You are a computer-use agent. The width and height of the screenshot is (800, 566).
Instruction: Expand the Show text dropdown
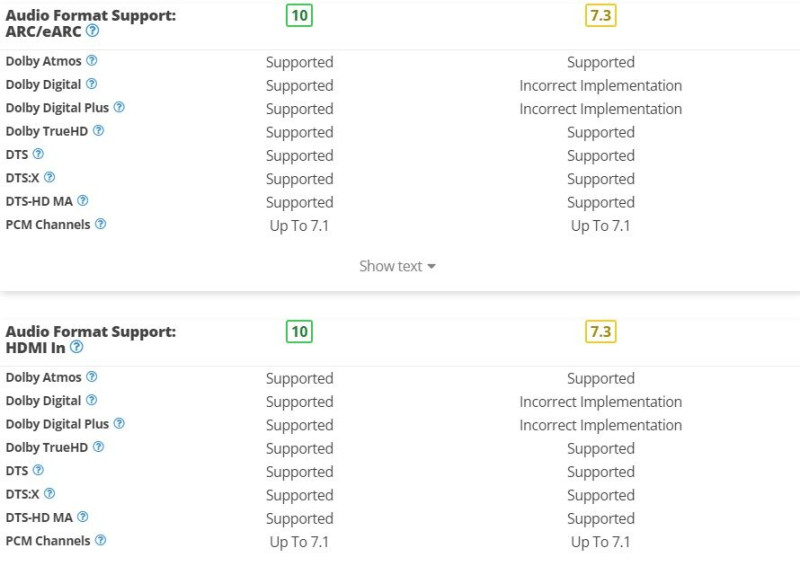pos(397,266)
